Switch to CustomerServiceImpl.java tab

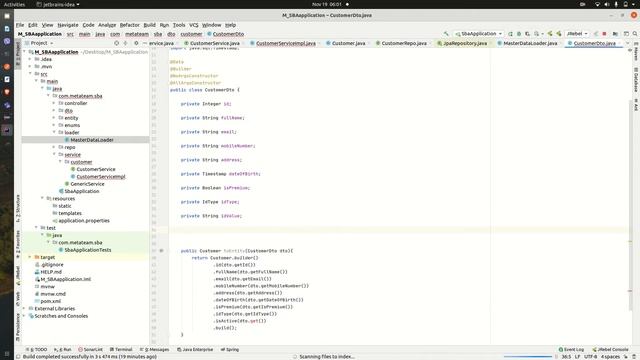(x=286, y=43)
